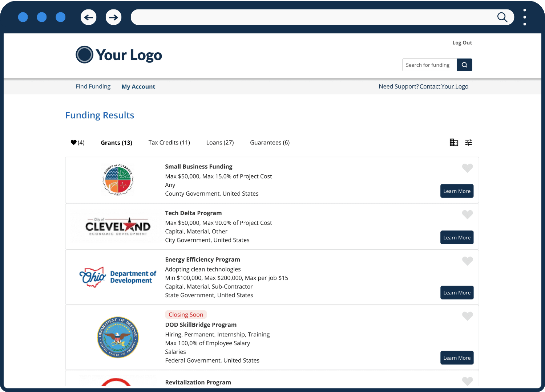Open the header search magnifier icon
The image size is (545, 392).
(464, 65)
